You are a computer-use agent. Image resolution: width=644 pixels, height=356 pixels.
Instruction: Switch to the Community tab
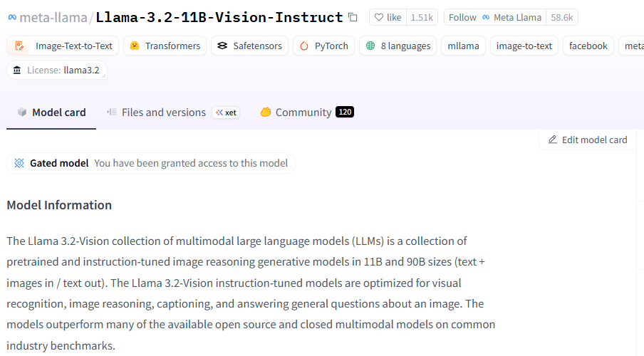[307, 112]
